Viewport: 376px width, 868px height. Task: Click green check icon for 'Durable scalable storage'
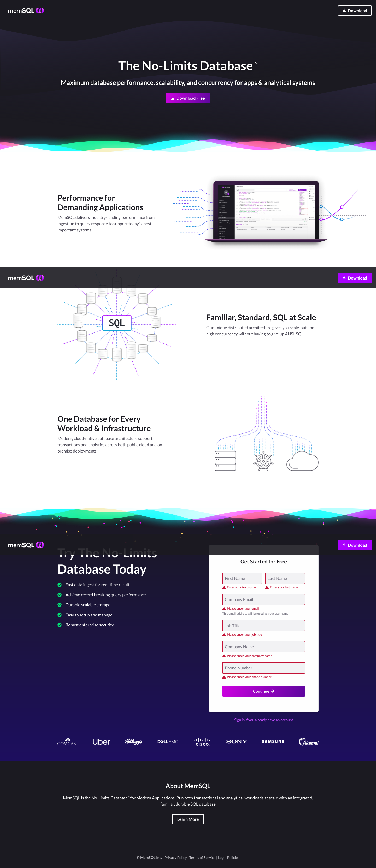(60, 605)
